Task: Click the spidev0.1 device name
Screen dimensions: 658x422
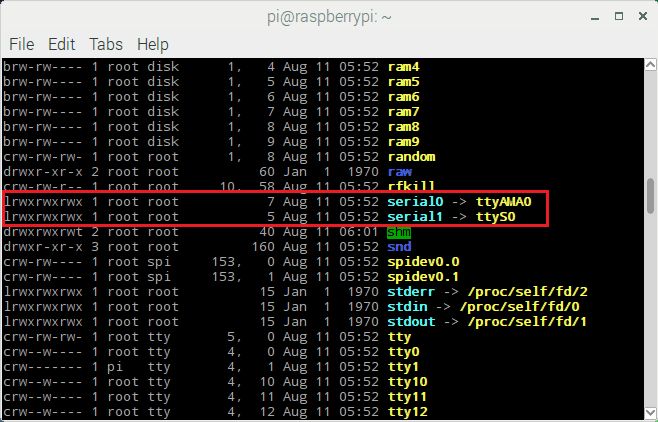Action: 423,277
